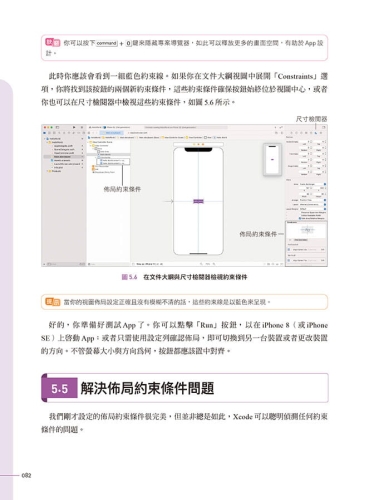Click the Run (play) button in Xcode toolbar
The width and height of the screenshot is (369, 500).
(x=74, y=127)
